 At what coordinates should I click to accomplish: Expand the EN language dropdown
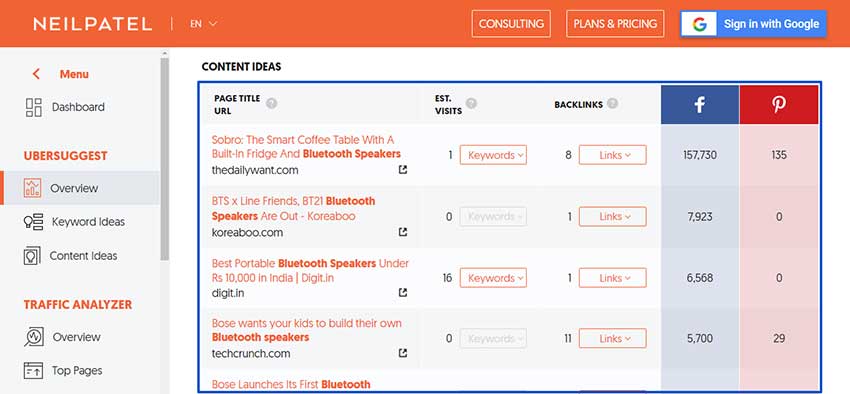point(203,24)
